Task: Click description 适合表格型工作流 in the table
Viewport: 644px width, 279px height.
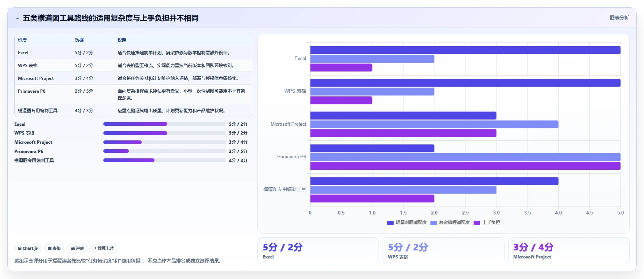Action: (176, 66)
